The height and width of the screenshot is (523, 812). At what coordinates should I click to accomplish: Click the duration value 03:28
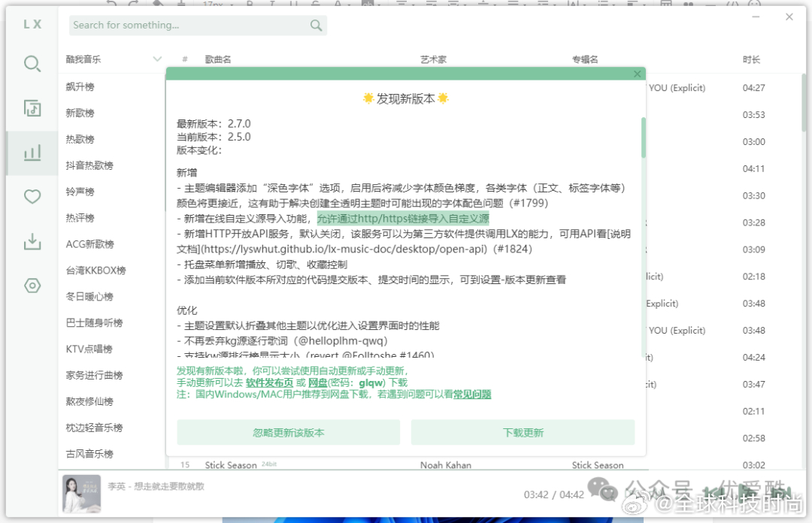pos(753,222)
